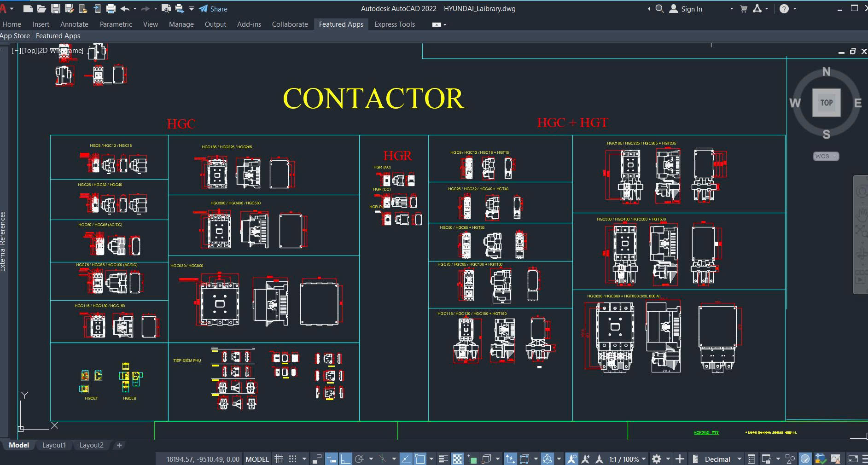The height and width of the screenshot is (465, 868).
Task: Click the Batch Plot icon
Action: coord(180,9)
